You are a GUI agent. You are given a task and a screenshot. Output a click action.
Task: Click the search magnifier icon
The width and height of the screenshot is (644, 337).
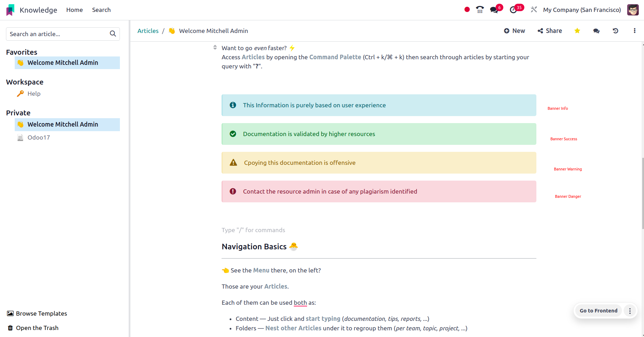point(113,34)
